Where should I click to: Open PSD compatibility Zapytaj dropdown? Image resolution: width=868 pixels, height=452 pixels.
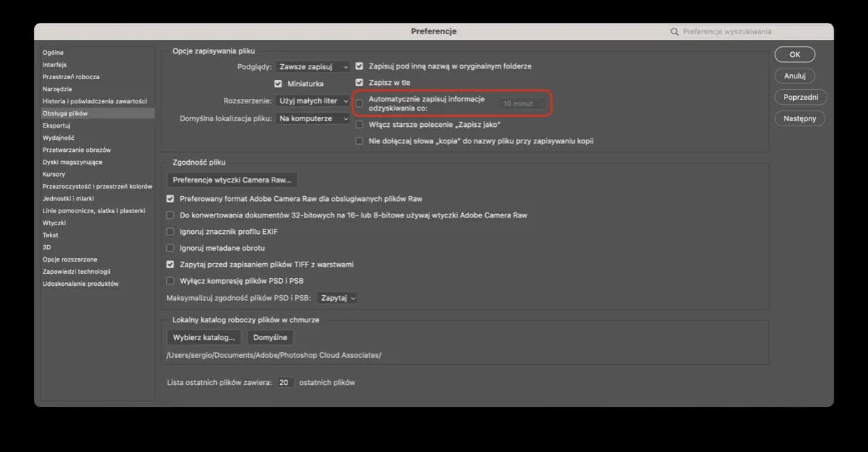(337, 298)
